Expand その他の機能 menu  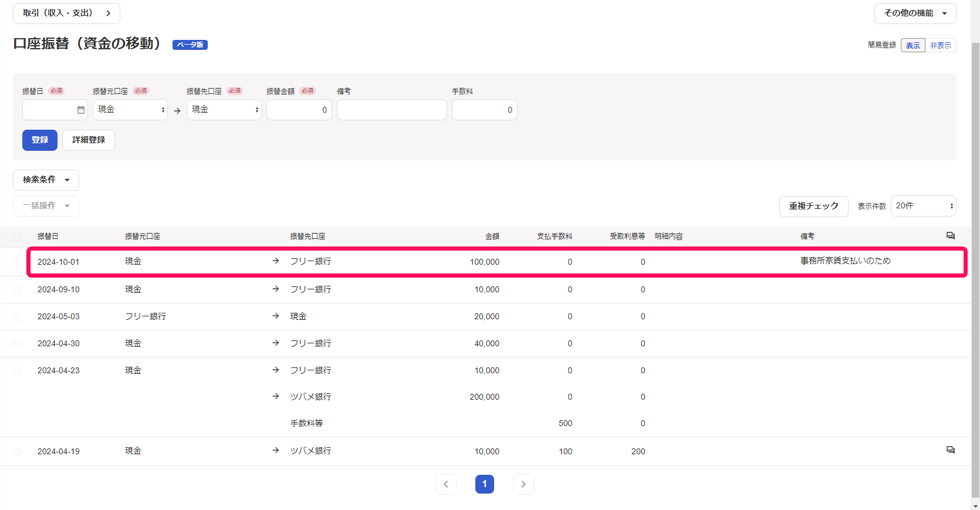click(915, 13)
